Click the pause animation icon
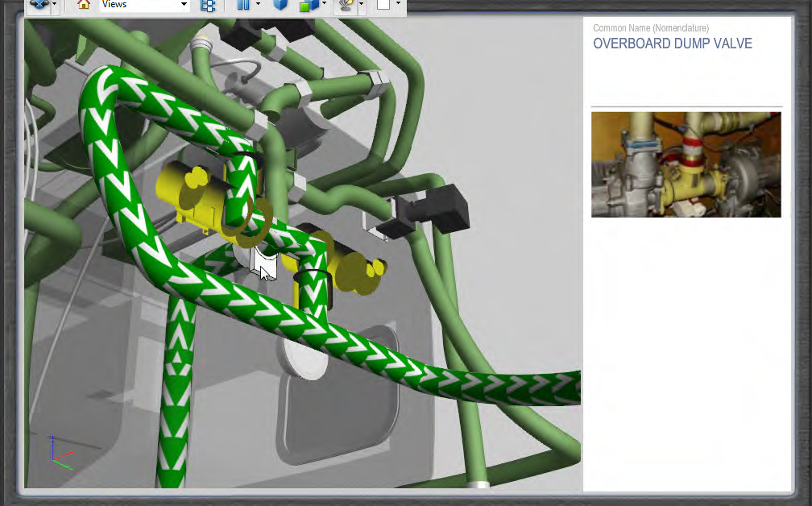The image size is (812, 506). pyautogui.click(x=243, y=5)
